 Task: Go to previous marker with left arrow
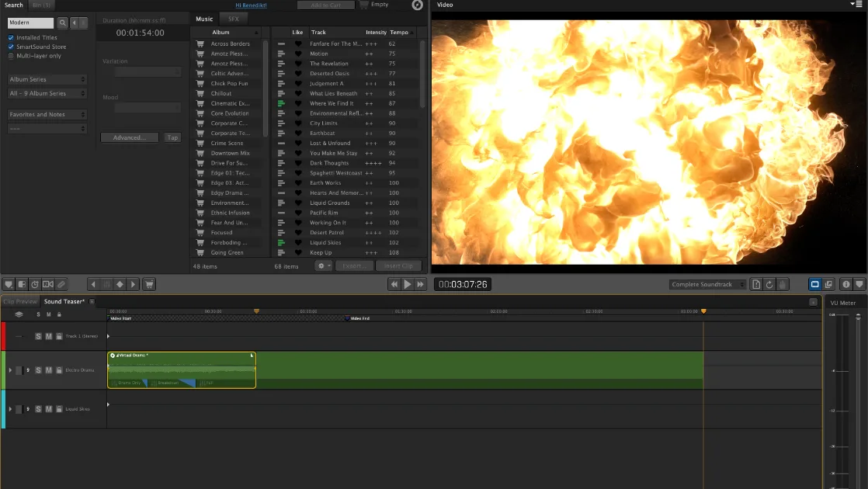pos(93,284)
